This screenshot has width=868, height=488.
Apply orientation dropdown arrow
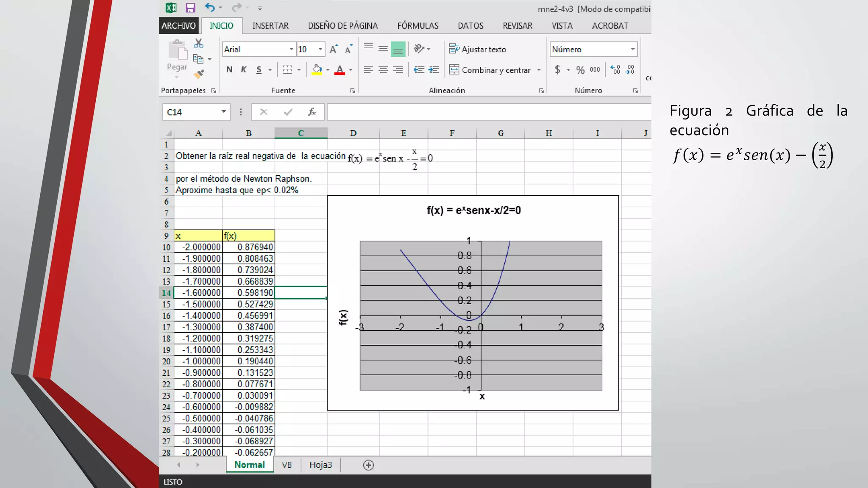429,49
